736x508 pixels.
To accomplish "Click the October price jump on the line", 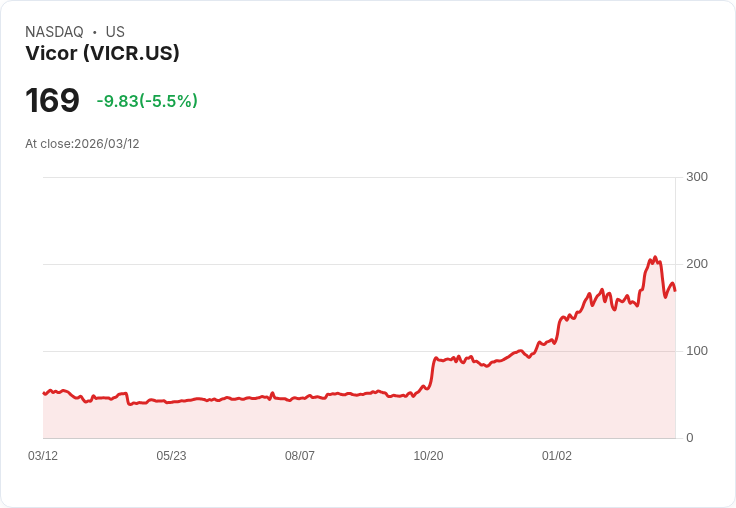I will tap(432, 373).
